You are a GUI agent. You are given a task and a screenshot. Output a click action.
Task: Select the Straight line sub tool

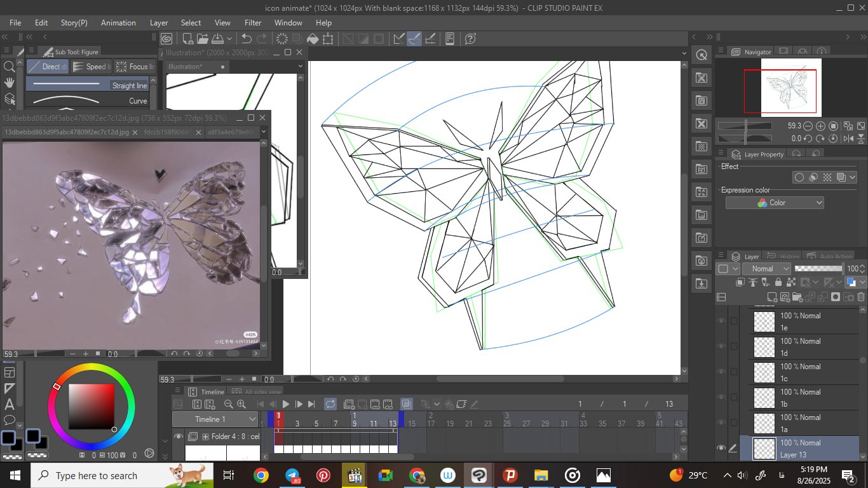click(x=89, y=85)
